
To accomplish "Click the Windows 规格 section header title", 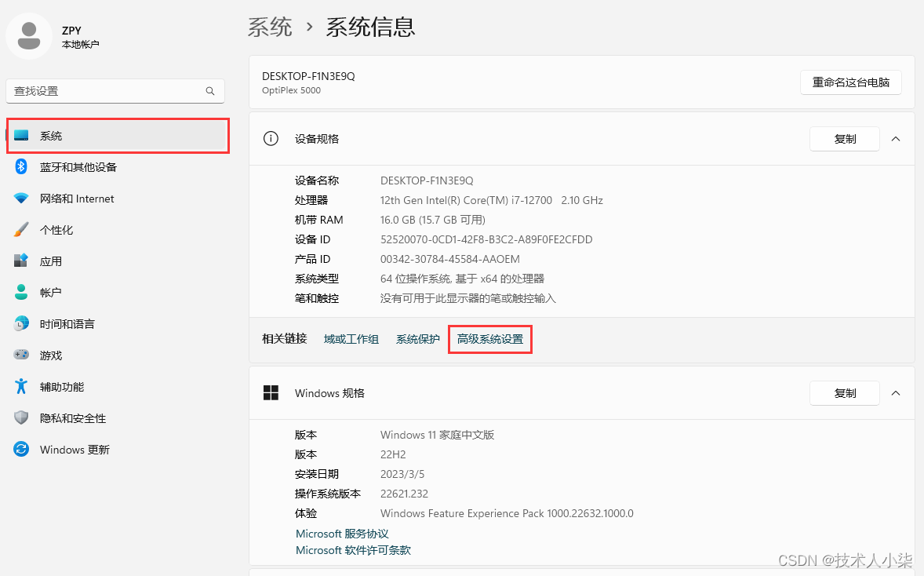I will tap(330, 393).
